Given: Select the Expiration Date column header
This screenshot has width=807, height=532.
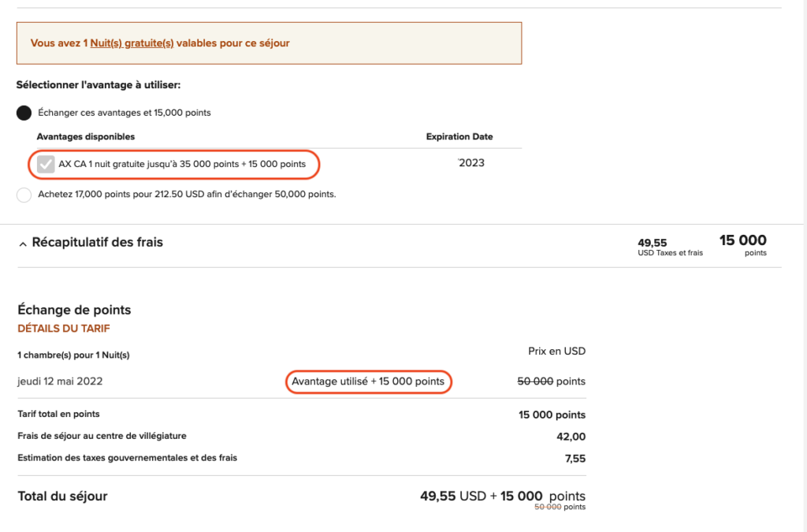Looking at the screenshot, I should click(459, 136).
